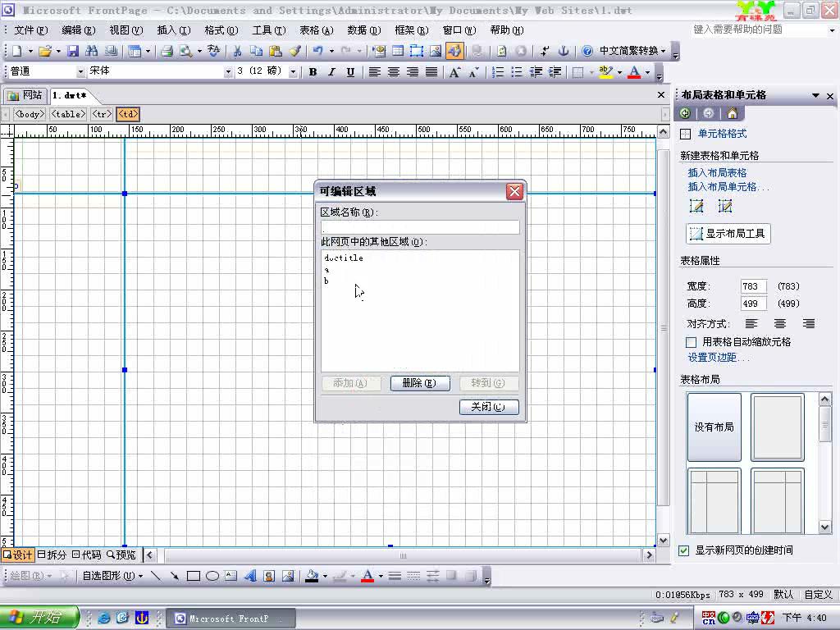The height and width of the screenshot is (630, 840).
Task: Center text in formatting toolbar
Action: pos(393,72)
